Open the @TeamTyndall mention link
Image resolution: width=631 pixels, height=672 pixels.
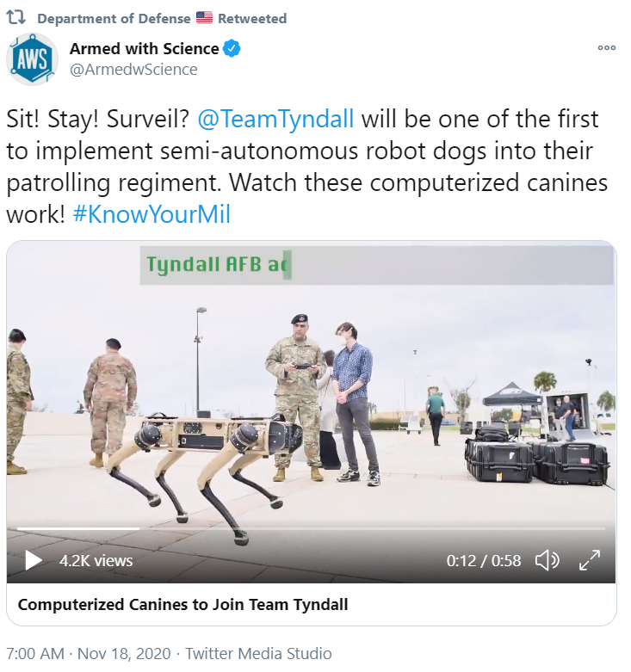(x=275, y=119)
